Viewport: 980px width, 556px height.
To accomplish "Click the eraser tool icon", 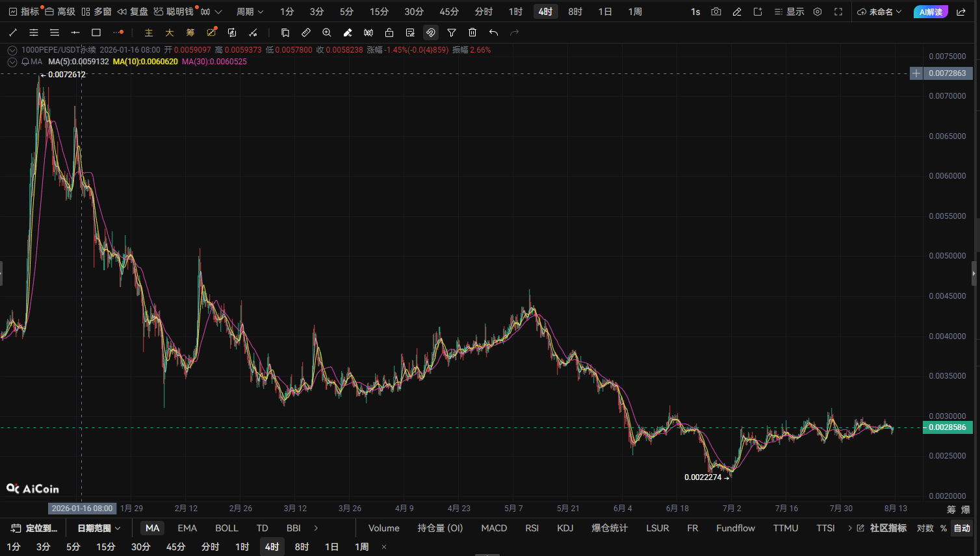I will (348, 32).
